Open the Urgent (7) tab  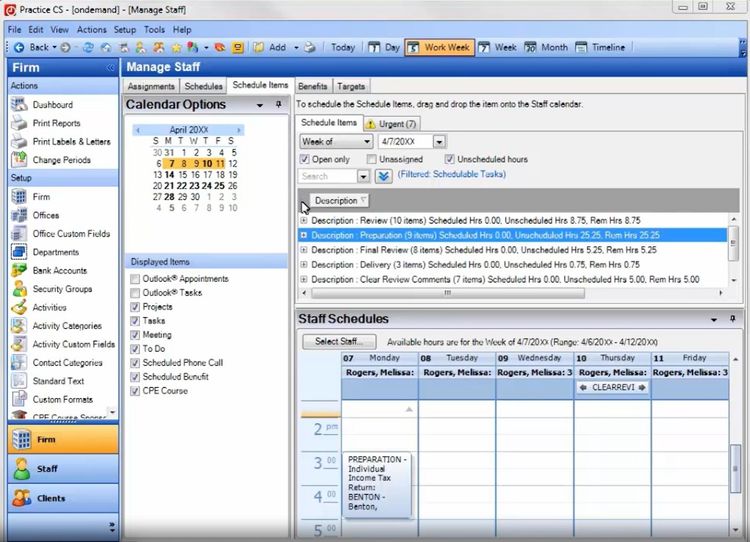pos(392,124)
